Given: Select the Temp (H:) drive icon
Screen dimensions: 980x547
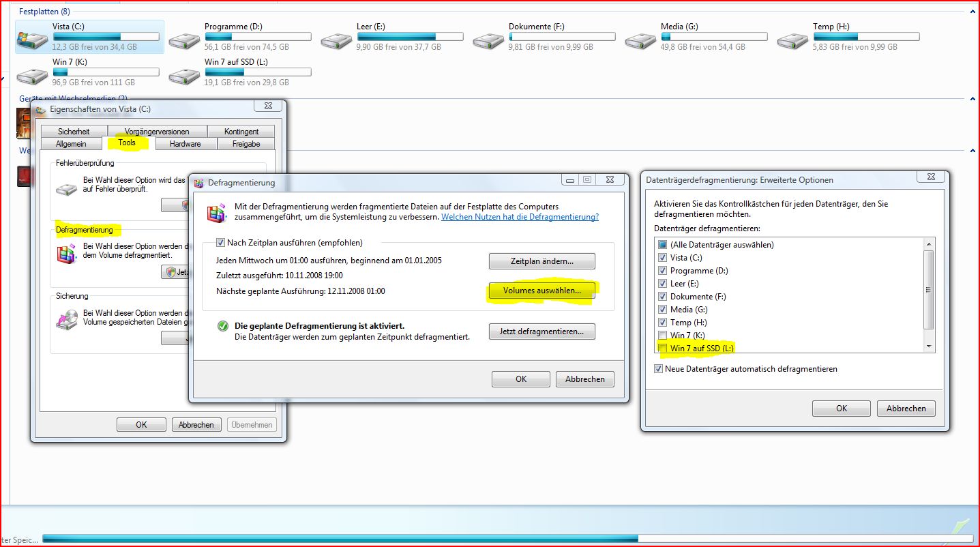Looking at the screenshot, I should pyautogui.click(x=792, y=40).
